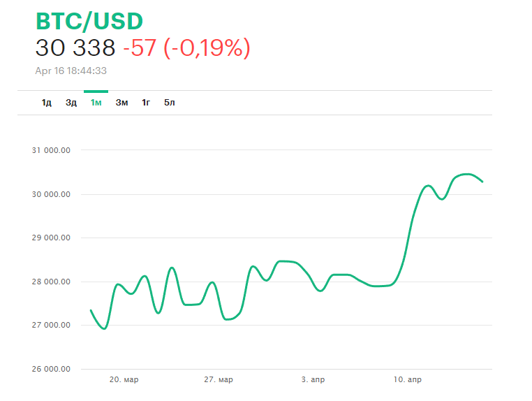This screenshot has height=401, width=532.
Task: Click the 3. апр date marker
Action: click(x=313, y=380)
